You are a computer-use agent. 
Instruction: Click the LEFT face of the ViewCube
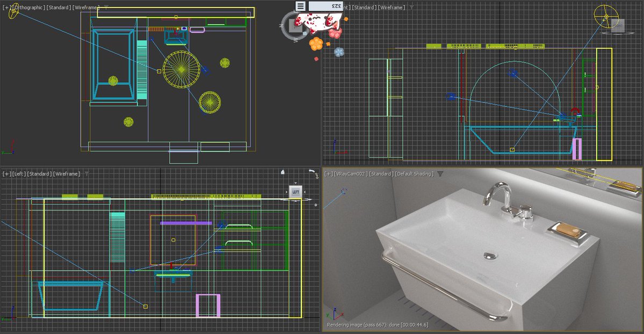pyautogui.click(x=295, y=192)
